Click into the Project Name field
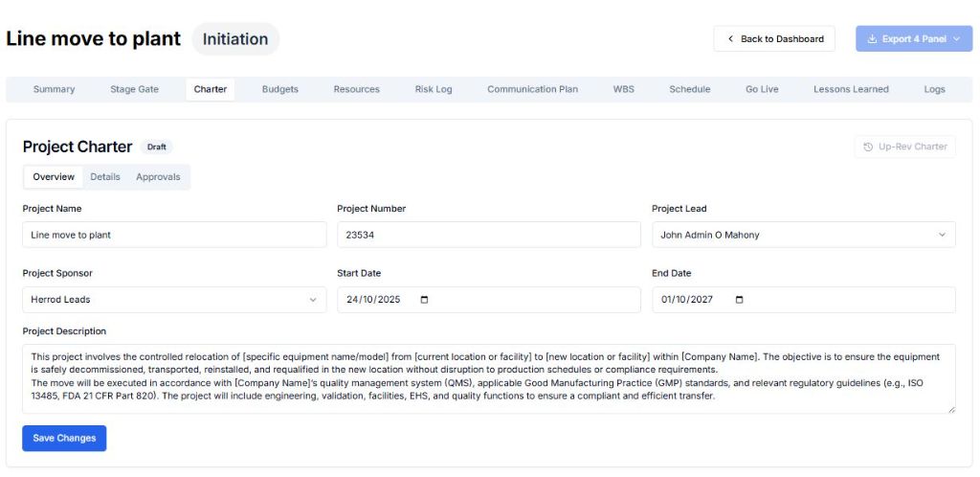 (174, 235)
